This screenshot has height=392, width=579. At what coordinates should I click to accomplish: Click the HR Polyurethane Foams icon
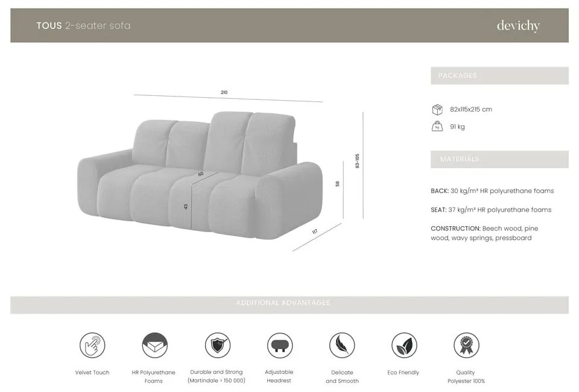[155, 345]
